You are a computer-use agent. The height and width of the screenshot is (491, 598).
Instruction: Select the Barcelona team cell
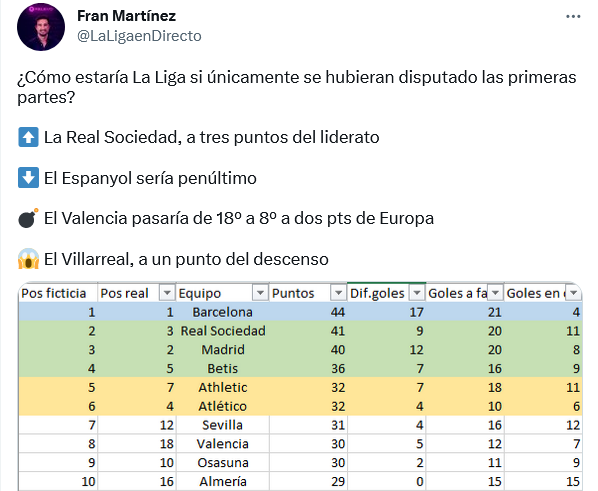tap(223, 312)
